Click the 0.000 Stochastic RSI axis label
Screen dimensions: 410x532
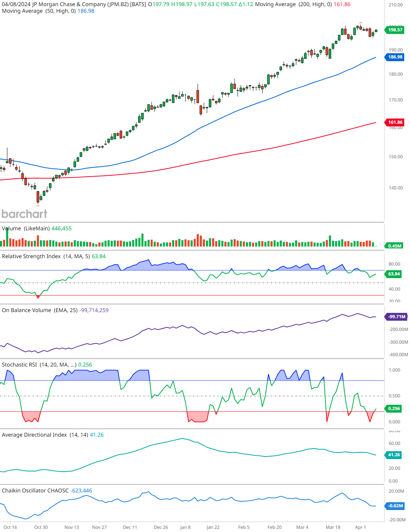click(x=394, y=422)
